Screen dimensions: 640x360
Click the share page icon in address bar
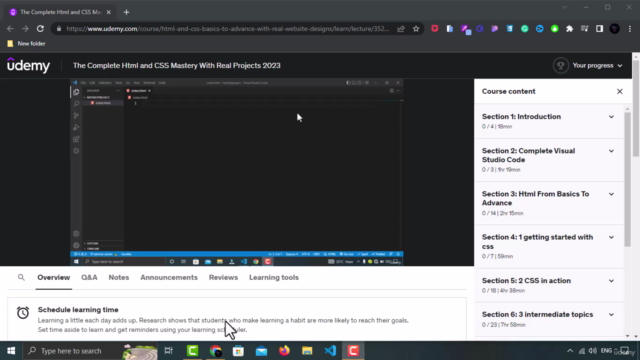coord(401,29)
